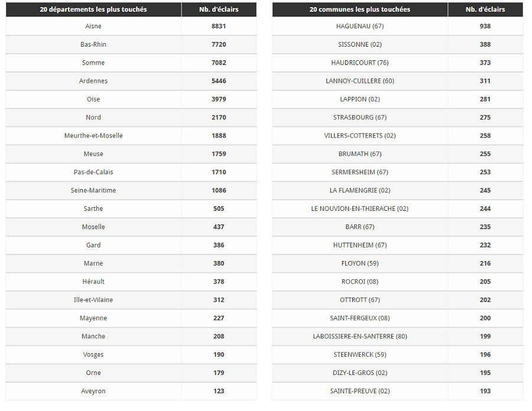Select the value 938 for Haguenau
Screen dimensions: 532x411
pyautogui.click(x=485, y=26)
